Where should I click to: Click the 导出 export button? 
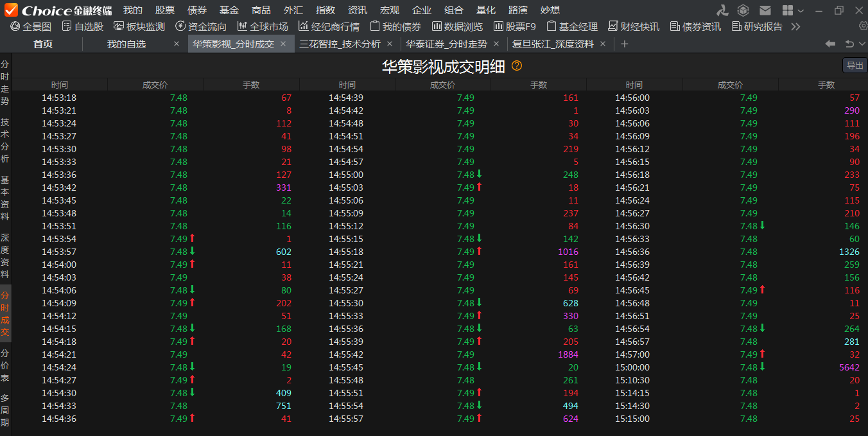tap(855, 65)
